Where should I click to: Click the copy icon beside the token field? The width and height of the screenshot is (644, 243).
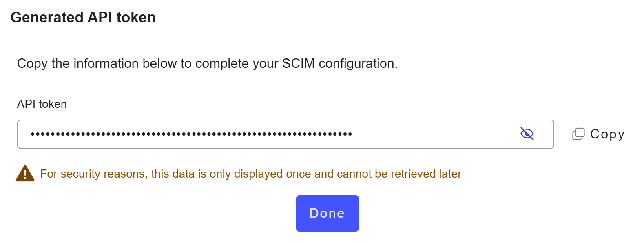click(578, 134)
